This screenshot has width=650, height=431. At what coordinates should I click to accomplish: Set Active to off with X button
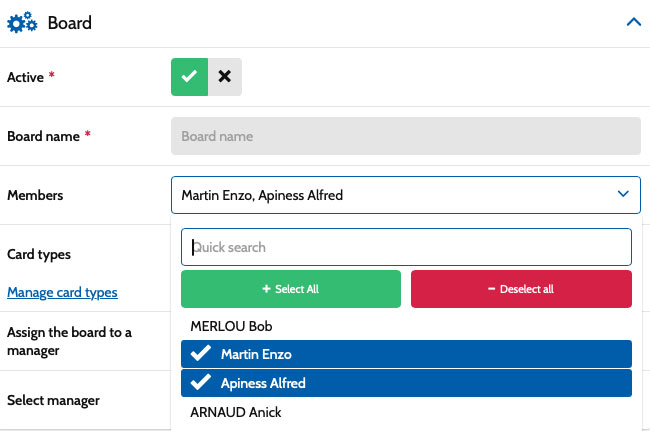click(x=224, y=76)
